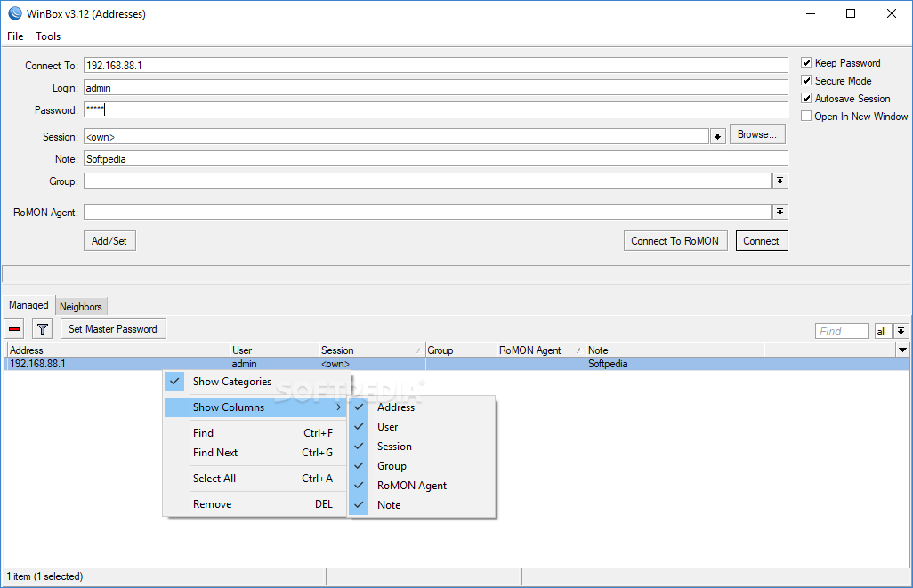Disable the Secure Mode checkbox
913x588 pixels.
(x=806, y=81)
